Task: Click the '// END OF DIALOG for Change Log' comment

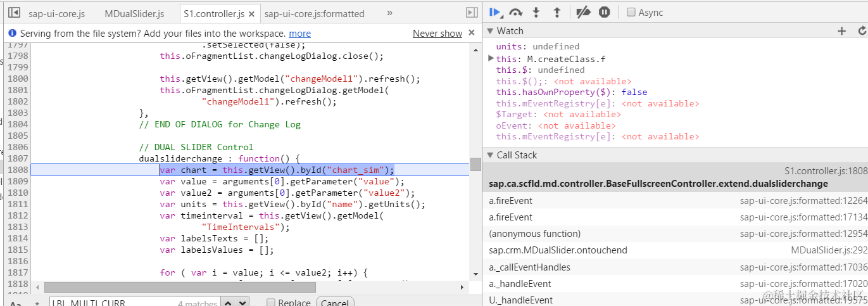Action: (x=220, y=124)
